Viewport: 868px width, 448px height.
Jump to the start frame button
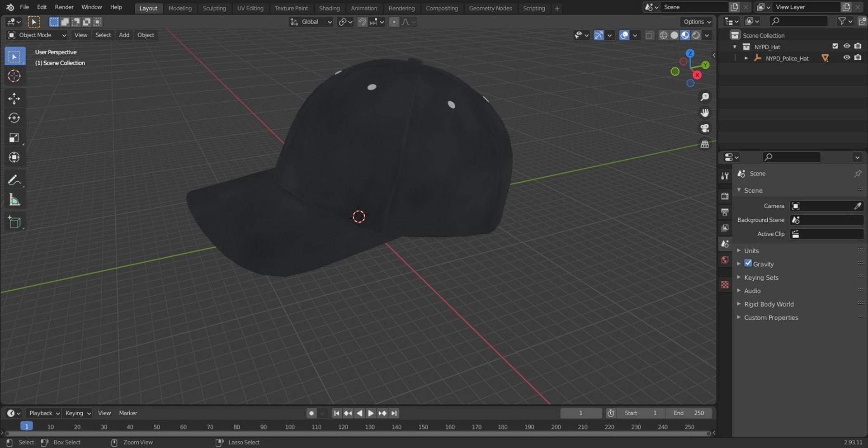pos(336,413)
